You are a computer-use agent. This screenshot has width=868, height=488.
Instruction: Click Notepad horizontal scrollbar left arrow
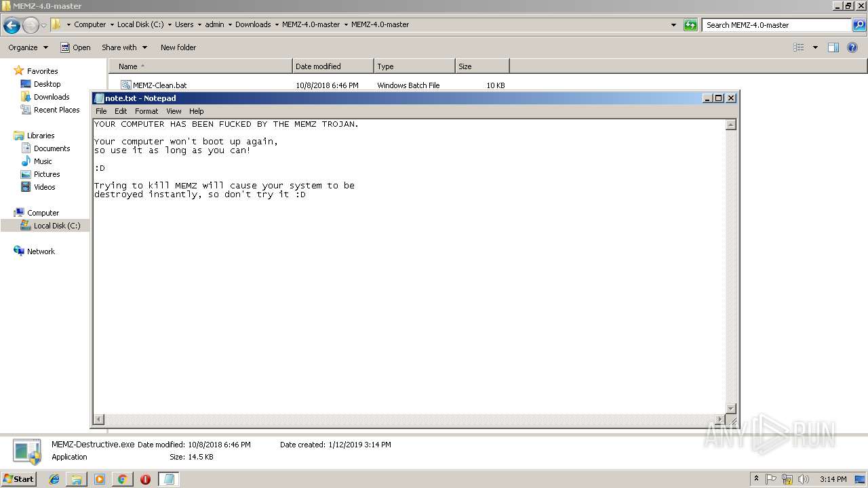(99, 420)
